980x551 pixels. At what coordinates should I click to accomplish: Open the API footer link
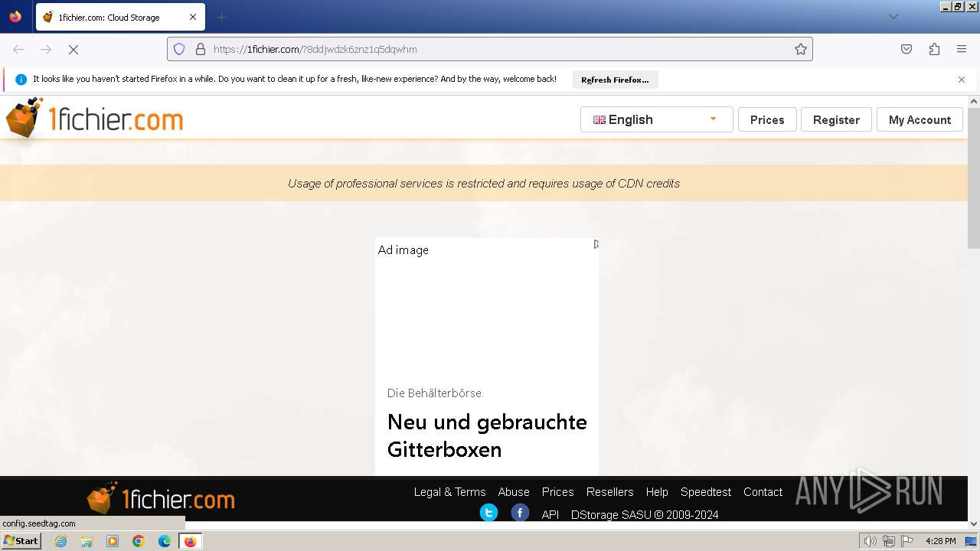tap(550, 515)
